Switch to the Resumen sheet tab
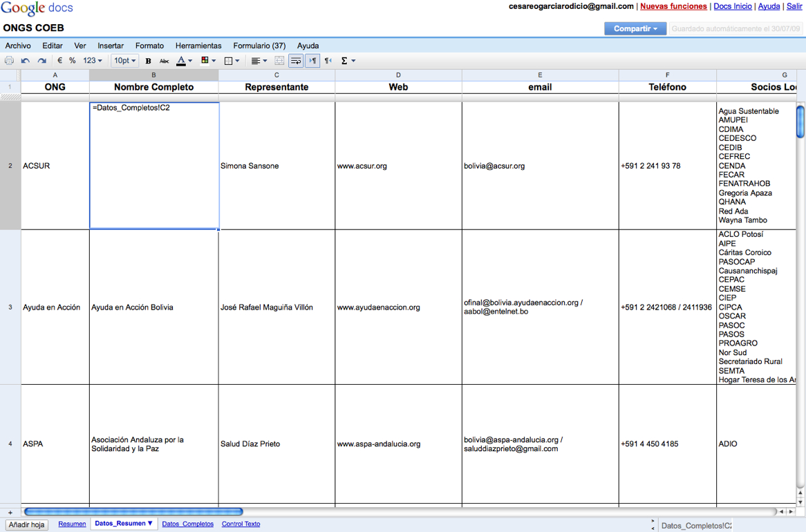The width and height of the screenshot is (806, 532). pos(72,524)
